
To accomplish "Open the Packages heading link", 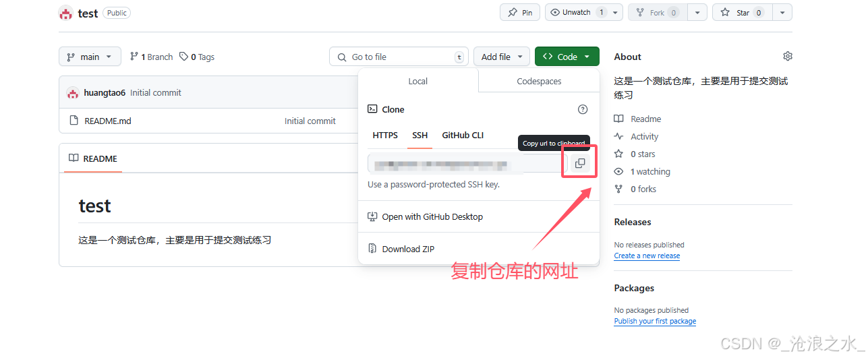I will click(634, 288).
